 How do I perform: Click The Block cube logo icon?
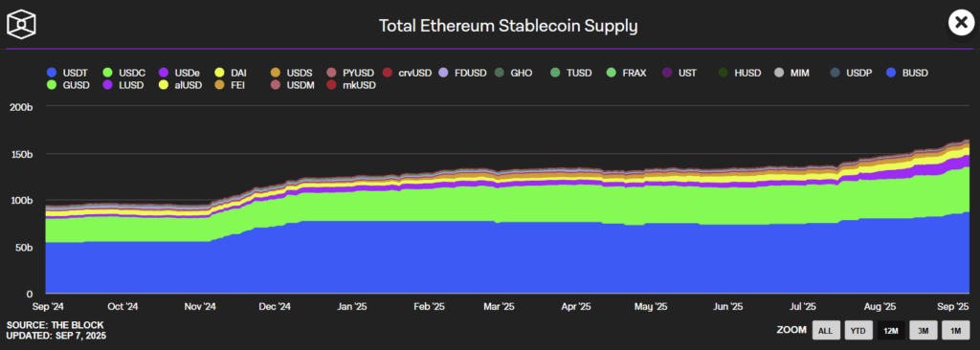(x=21, y=24)
